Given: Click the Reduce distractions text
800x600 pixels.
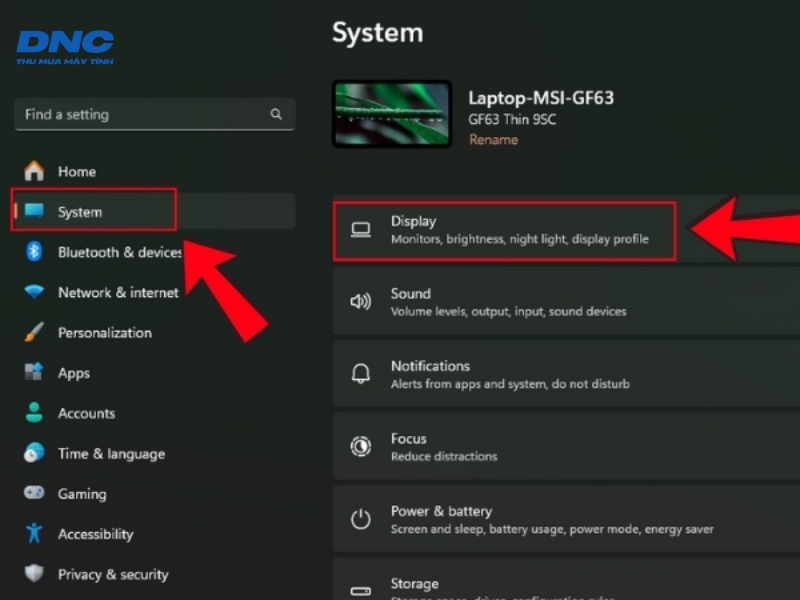Looking at the screenshot, I should (x=444, y=456).
